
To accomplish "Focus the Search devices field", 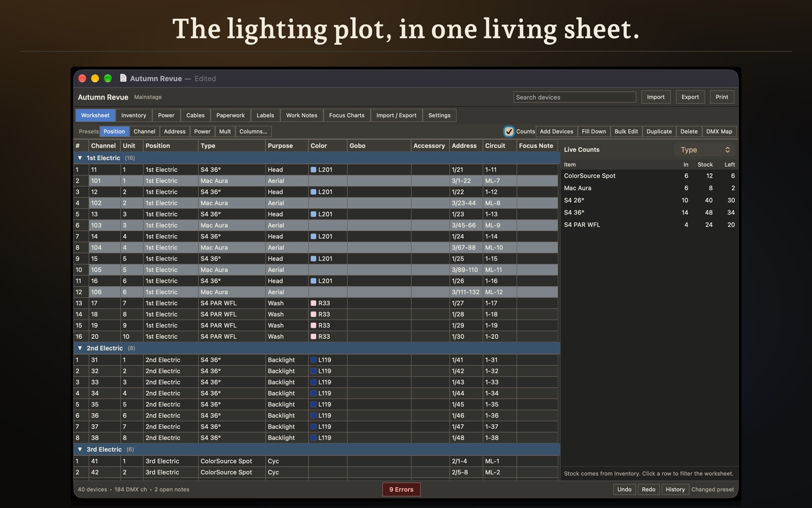I will tap(574, 97).
